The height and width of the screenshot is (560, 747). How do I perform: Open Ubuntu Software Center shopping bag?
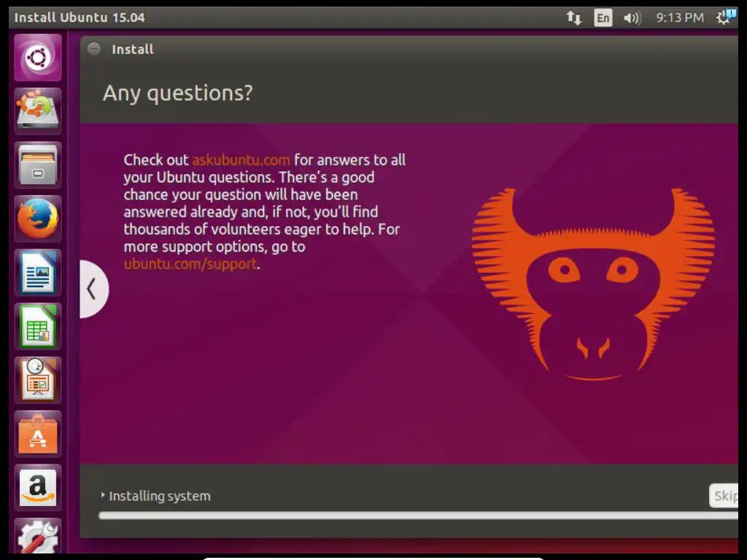coord(38,434)
